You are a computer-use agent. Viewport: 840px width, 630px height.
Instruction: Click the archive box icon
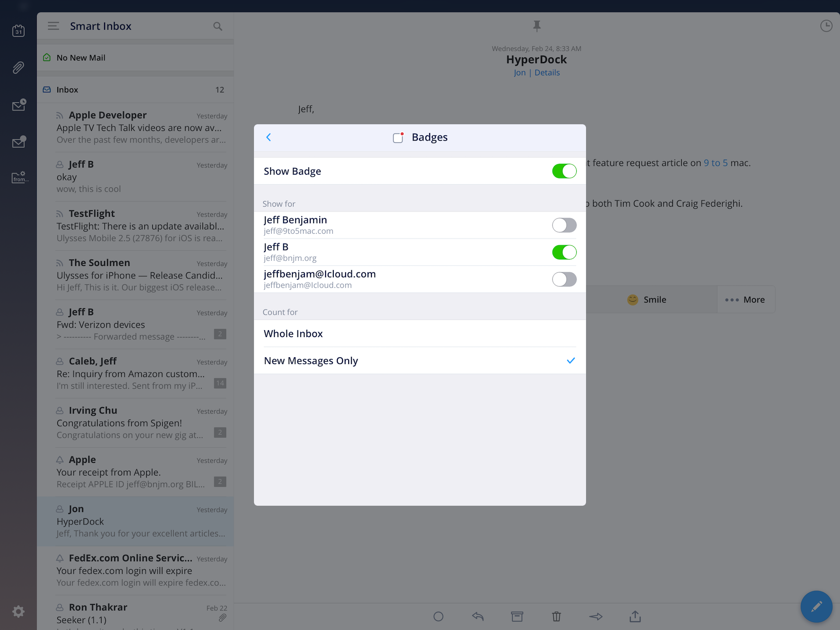point(517,616)
